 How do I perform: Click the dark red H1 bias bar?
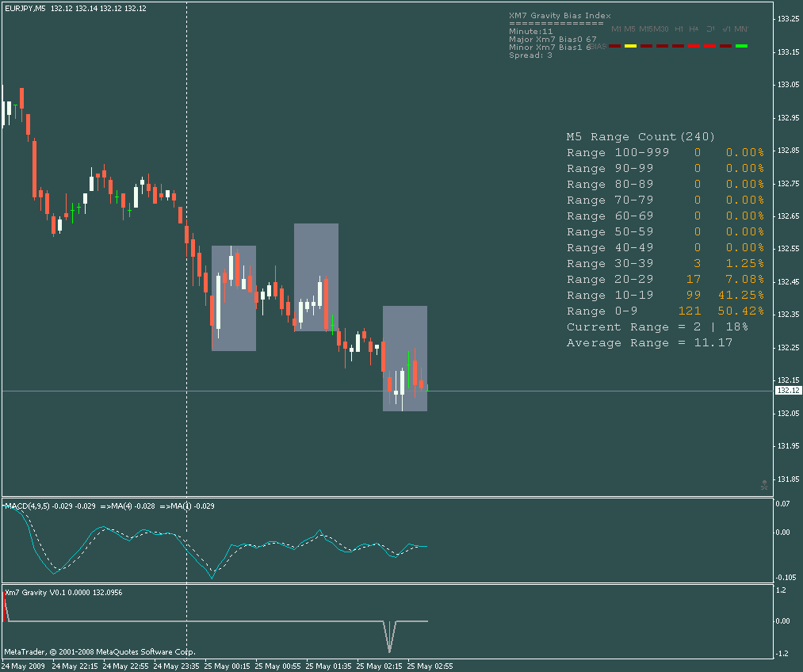click(678, 46)
